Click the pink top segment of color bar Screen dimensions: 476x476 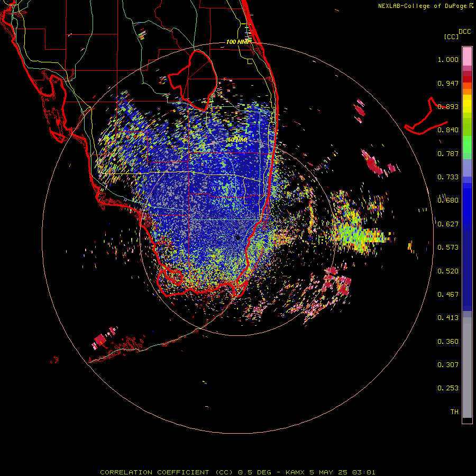(467, 56)
